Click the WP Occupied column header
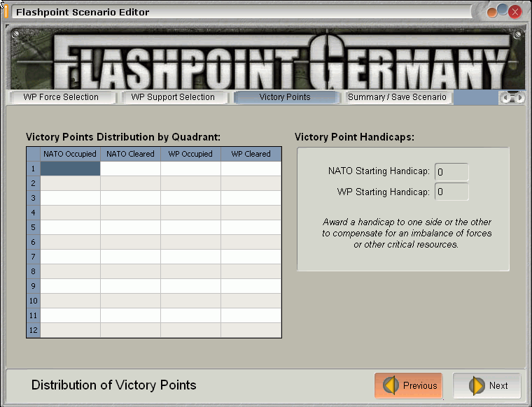 [190, 154]
